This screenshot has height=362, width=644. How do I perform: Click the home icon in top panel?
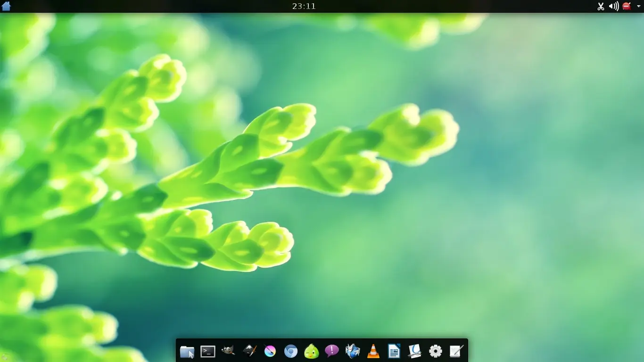[6, 6]
